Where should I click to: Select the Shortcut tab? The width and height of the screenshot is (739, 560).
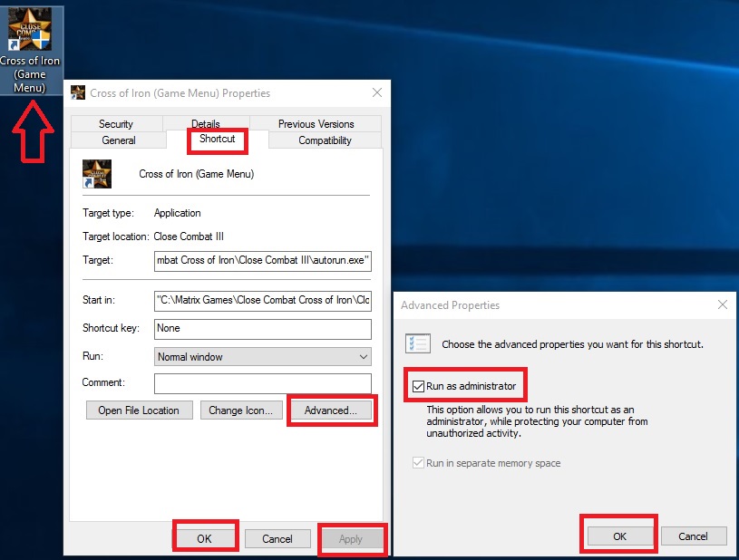pyautogui.click(x=217, y=139)
